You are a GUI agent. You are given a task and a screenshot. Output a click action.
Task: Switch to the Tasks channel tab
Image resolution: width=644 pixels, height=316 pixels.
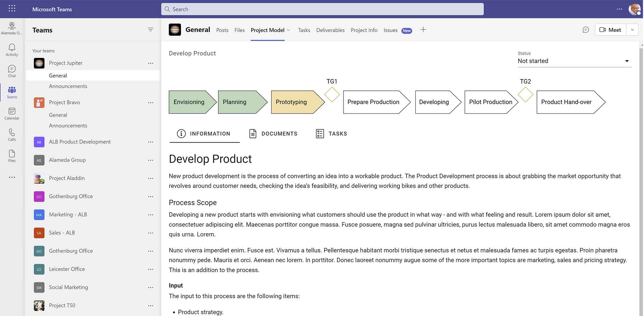point(304,30)
